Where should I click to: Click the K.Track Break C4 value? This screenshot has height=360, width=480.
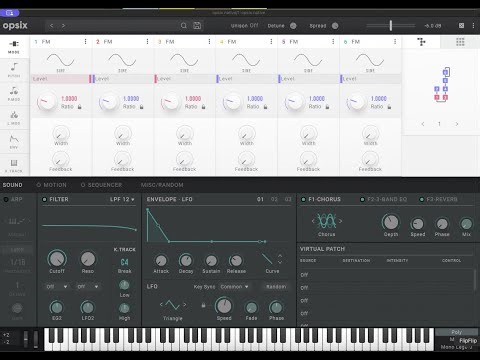(x=124, y=262)
